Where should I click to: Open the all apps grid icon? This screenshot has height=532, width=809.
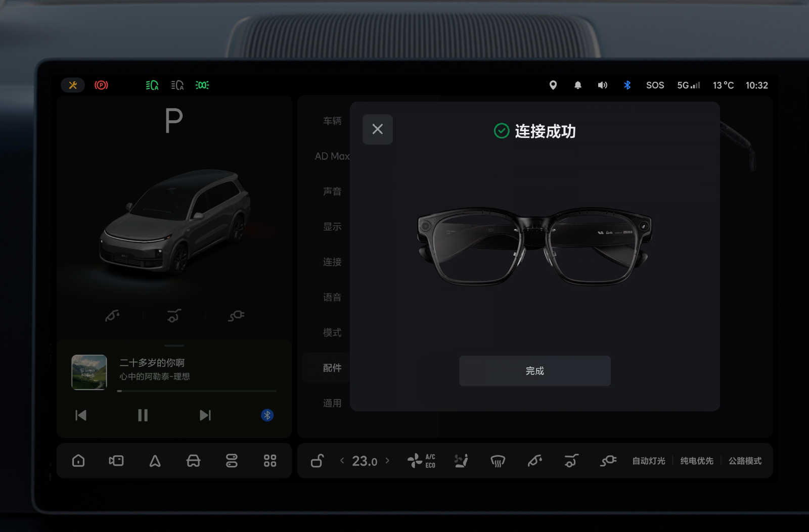[x=270, y=461]
